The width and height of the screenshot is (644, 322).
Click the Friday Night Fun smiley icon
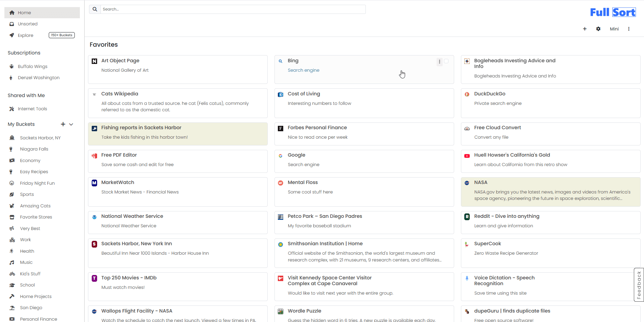[12, 183]
